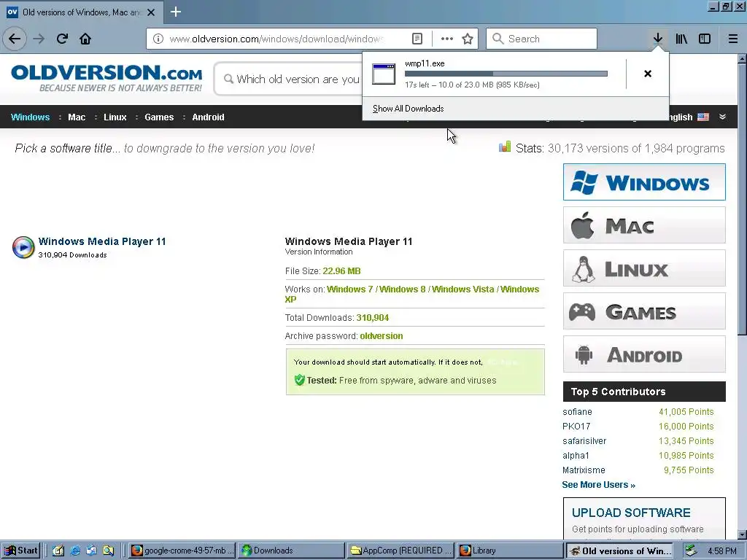Close the Old versions of Windows tab
Image resolution: width=747 pixels, height=560 pixels.
point(151,12)
